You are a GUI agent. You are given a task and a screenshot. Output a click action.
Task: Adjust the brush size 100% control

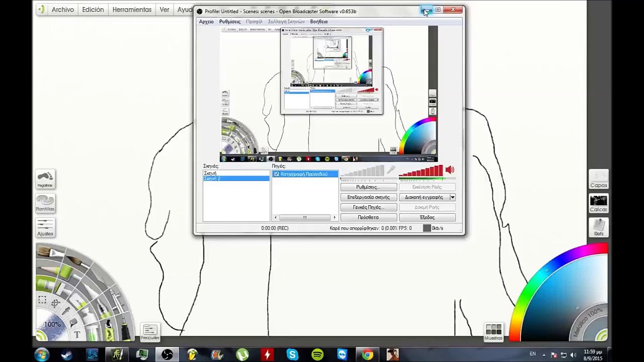click(52, 324)
